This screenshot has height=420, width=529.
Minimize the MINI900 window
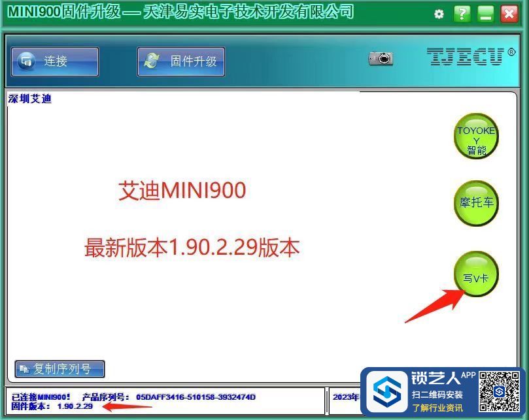[486, 14]
